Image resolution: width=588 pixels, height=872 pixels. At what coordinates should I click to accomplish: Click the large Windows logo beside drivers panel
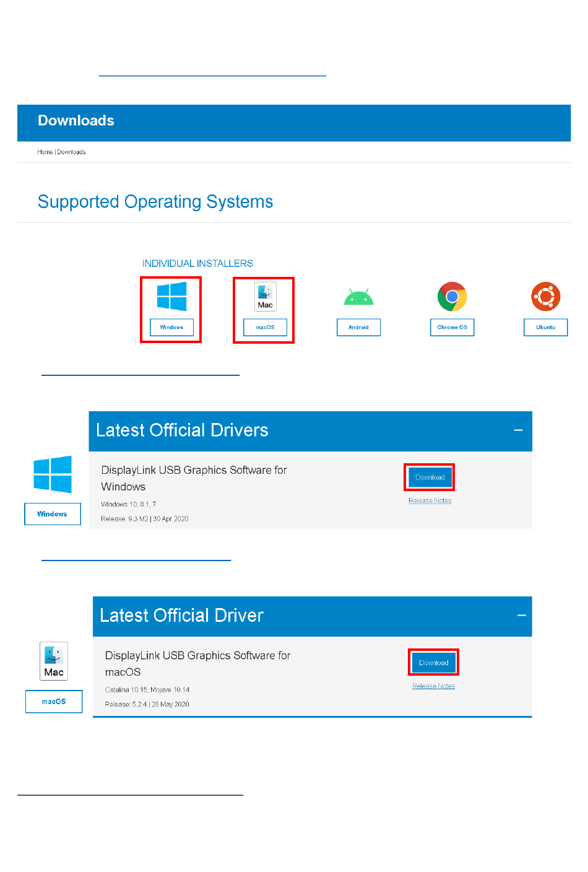53,474
